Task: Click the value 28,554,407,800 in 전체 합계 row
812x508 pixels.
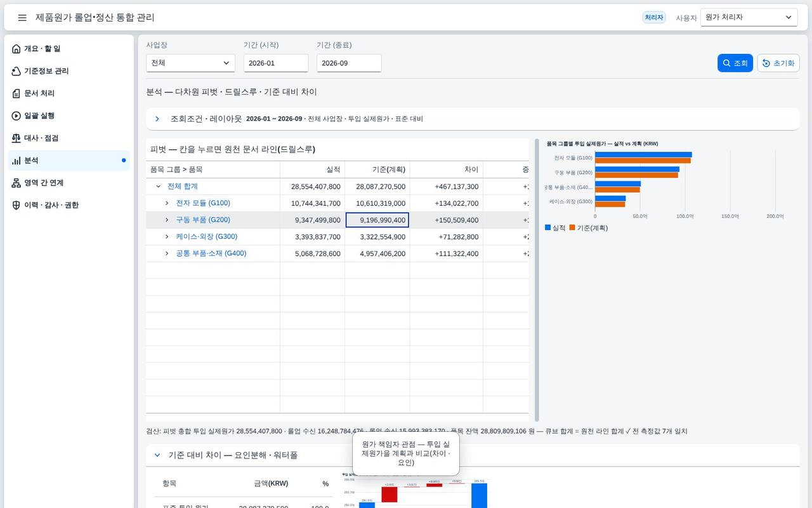Action: (x=316, y=187)
